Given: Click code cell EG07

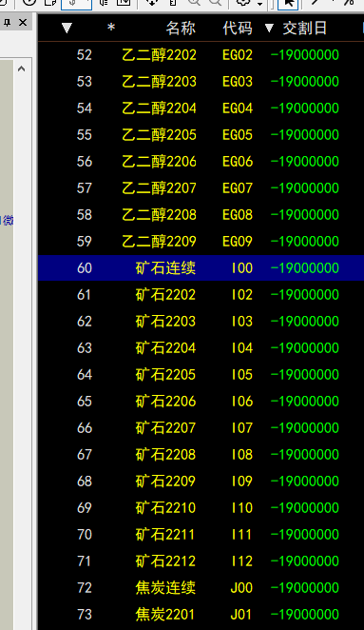Looking at the screenshot, I should coord(238,187).
